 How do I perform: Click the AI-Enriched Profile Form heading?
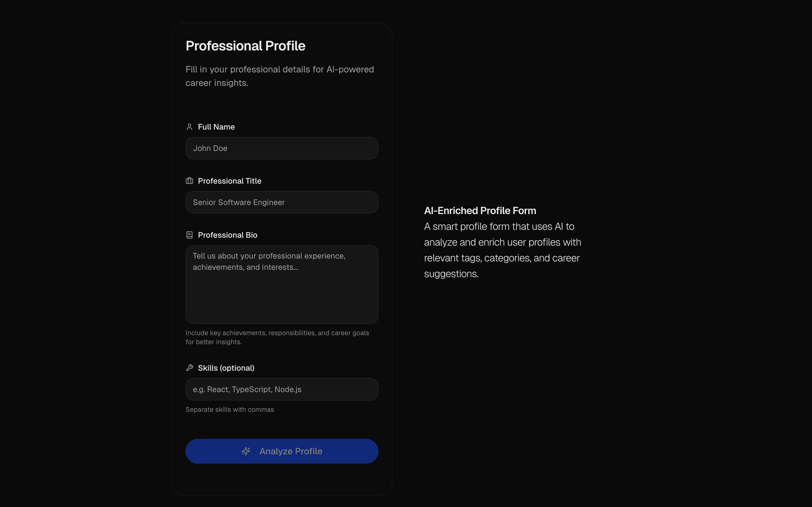point(480,210)
